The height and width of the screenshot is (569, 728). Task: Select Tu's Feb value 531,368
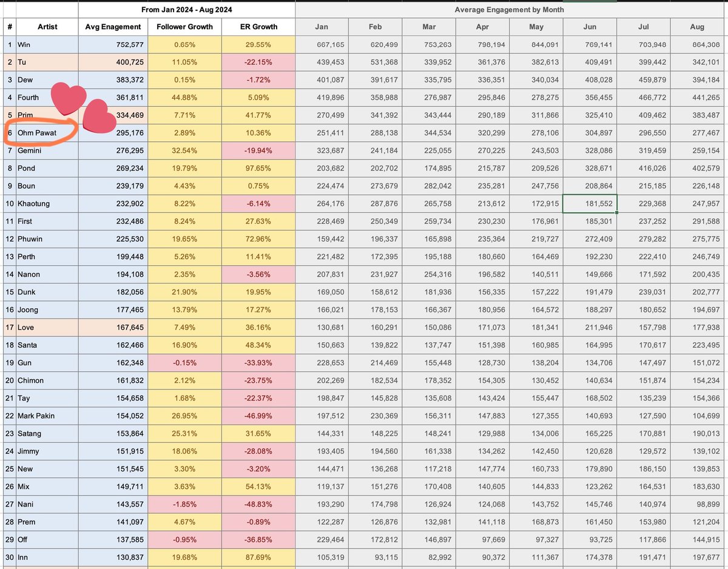coord(376,62)
